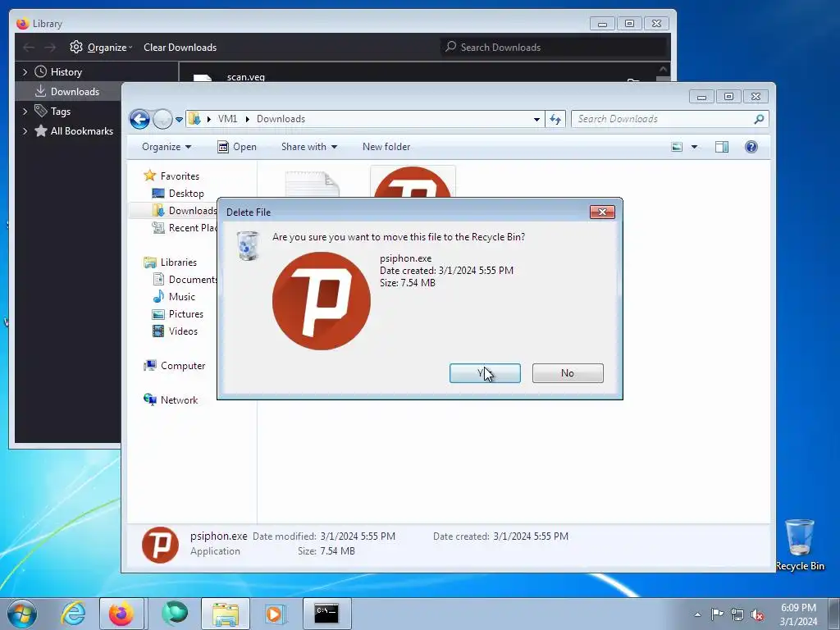Cancel deletion by clicking No
The height and width of the screenshot is (630, 840).
pos(568,373)
